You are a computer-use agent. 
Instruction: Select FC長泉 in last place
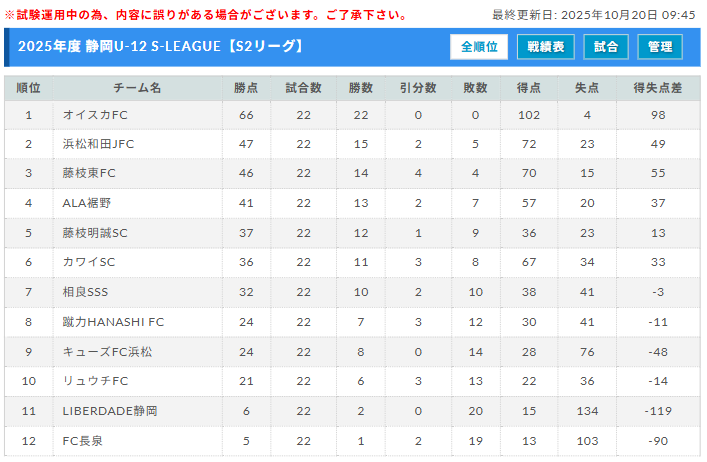click(x=84, y=440)
